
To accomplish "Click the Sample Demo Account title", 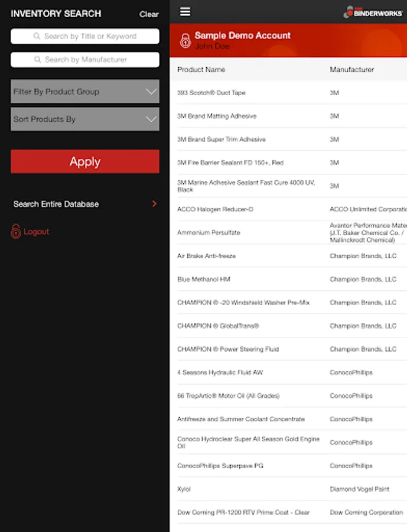I will coord(243,35).
